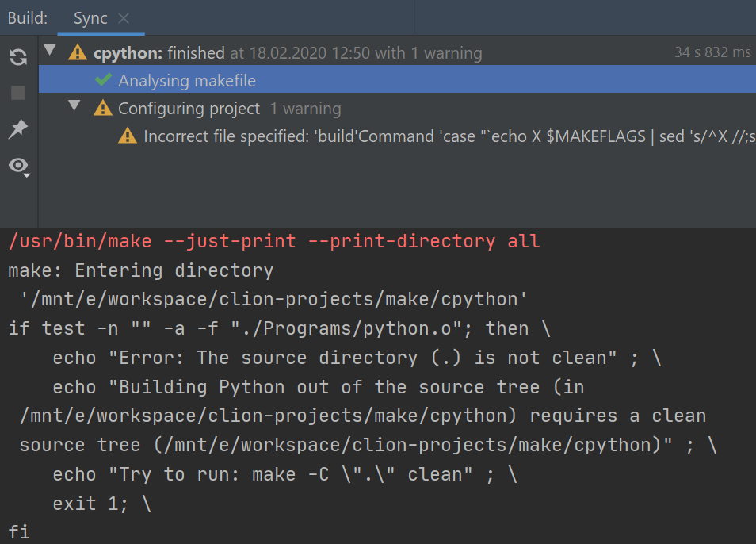Click the 'echo "Building Python out of' line
Image resolution: width=756 pixels, height=544 pixels.
point(319,387)
